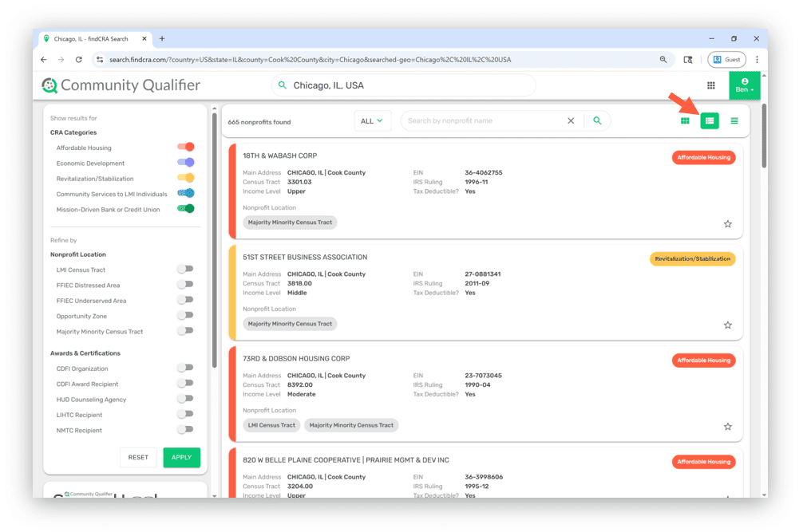Enable NMTC Recipient filter

185,429
